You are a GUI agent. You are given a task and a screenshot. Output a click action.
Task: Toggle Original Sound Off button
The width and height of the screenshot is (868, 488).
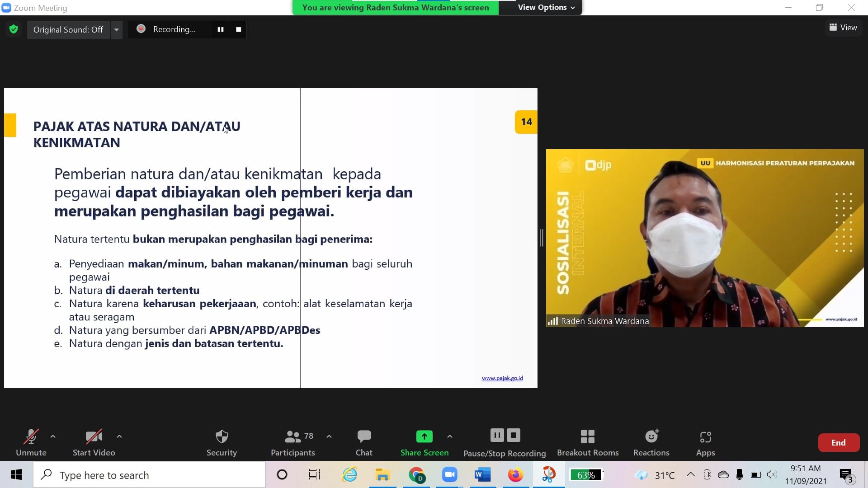tap(68, 29)
